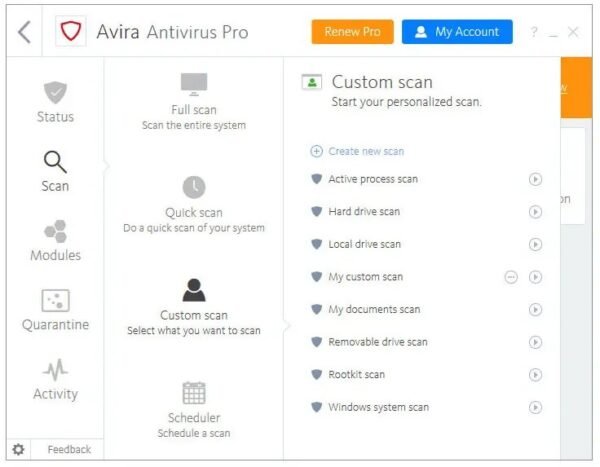Open the My Account button
Screen dimensions: 600x467
[457, 32]
